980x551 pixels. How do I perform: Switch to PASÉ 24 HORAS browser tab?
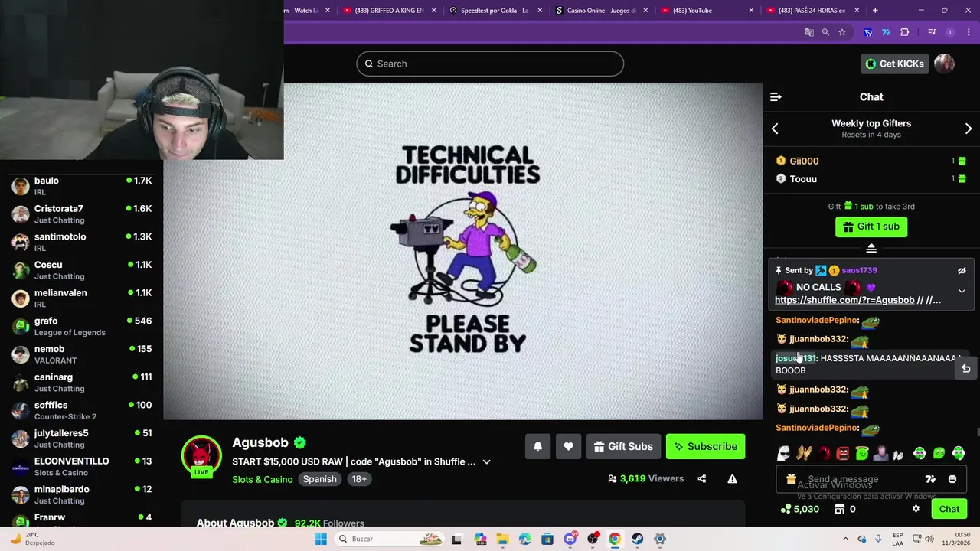812,11
